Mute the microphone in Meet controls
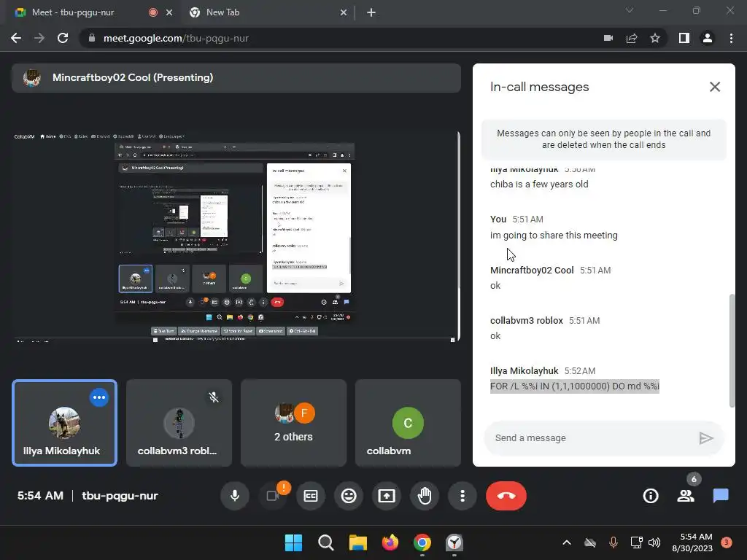Image resolution: width=747 pixels, height=560 pixels. (x=234, y=496)
